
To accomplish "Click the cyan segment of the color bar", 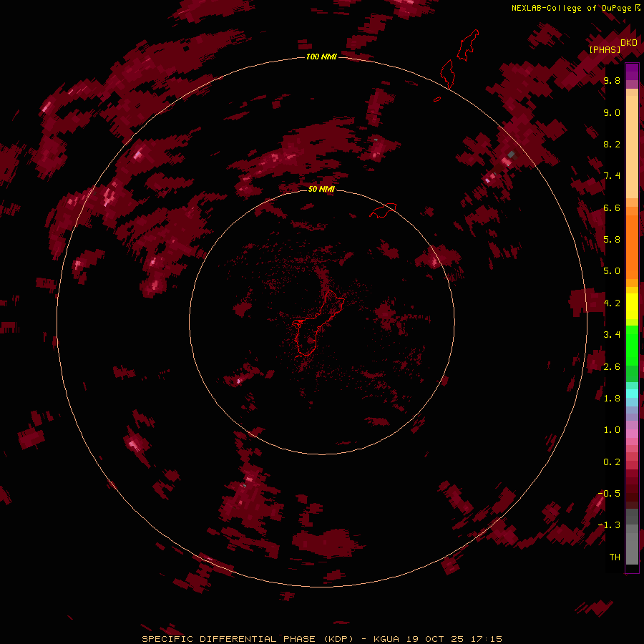I will click(632, 394).
